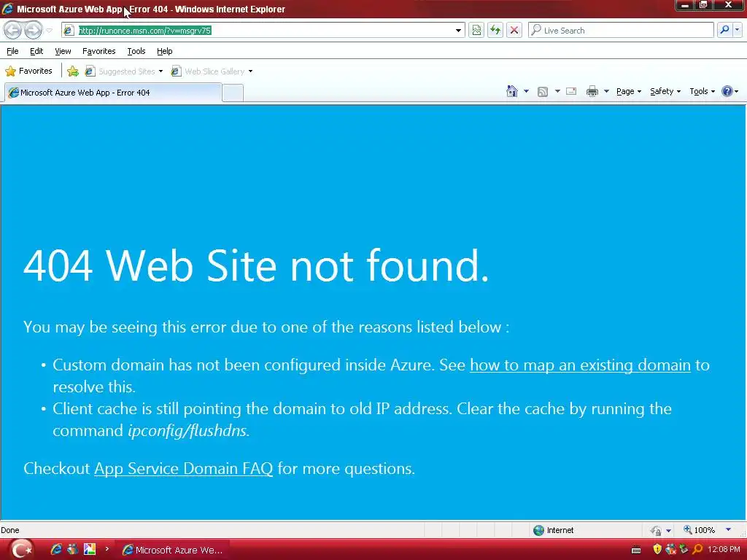This screenshot has width=747, height=560.
Task: Click the '404 Web Site not found.' heading
Action: tap(256, 265)
